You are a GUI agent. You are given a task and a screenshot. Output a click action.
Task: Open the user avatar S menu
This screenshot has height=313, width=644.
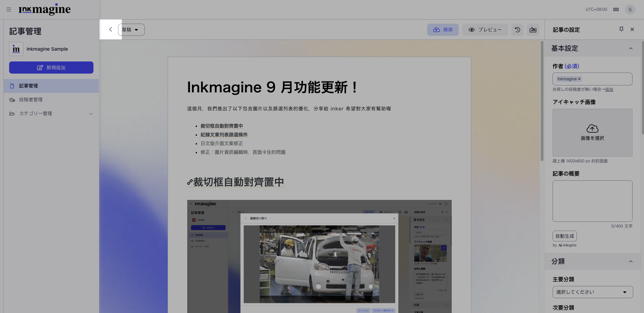630,9
